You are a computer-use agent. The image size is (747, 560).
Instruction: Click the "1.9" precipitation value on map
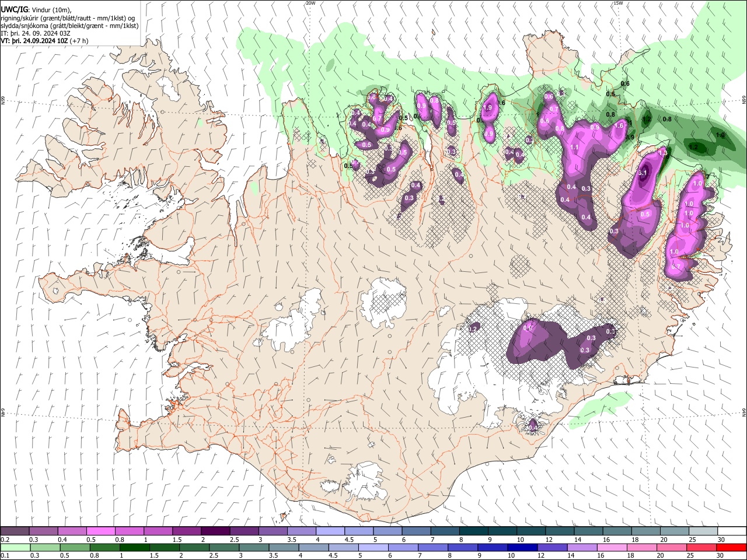click(x=488, y=107)
